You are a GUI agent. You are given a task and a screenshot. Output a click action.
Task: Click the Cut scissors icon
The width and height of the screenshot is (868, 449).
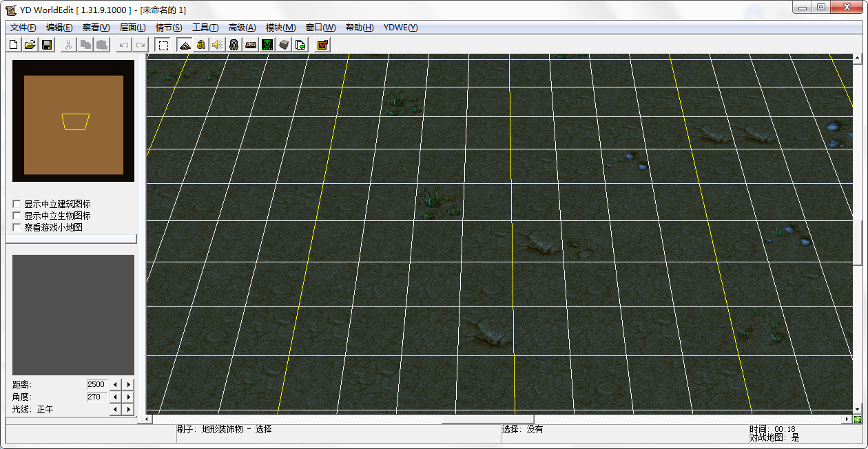(x=68, y=45)
